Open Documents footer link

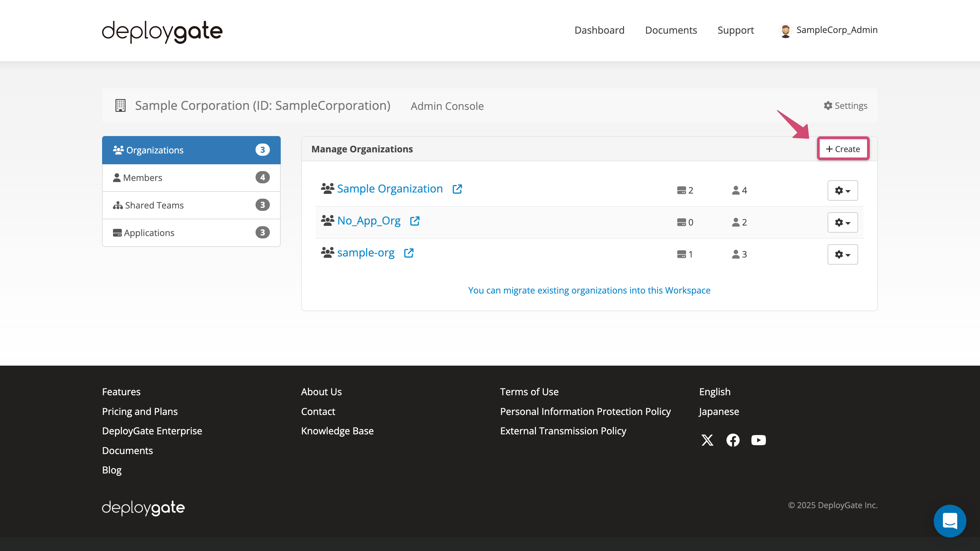click(128, 451)
